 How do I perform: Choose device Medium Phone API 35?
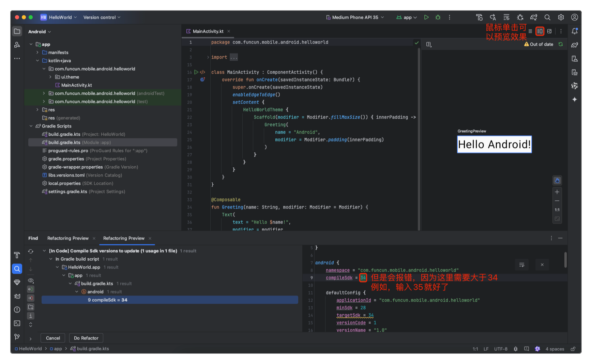(x=355, y=17)
